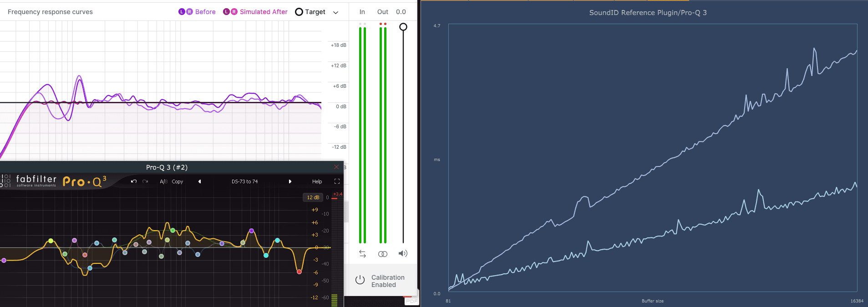Open the 12 dB display range dropdown
Image resolution: width=868 pixels, height=307 pixels.
[x=313, y=197]
